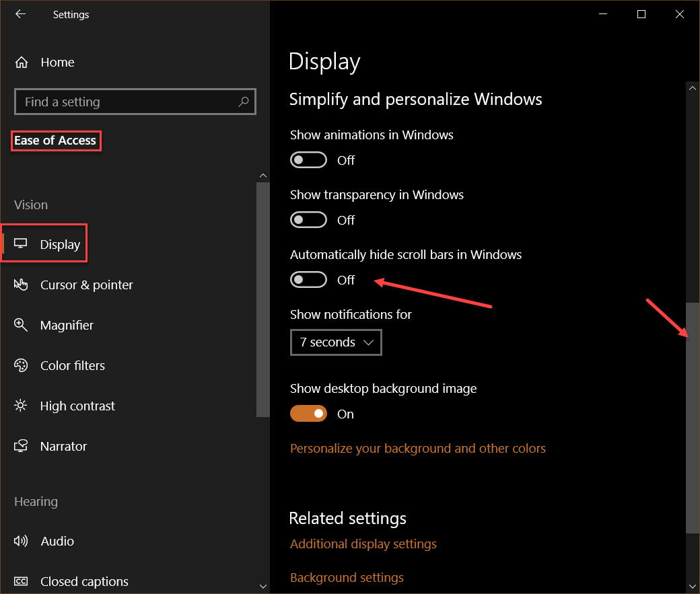Turn on Show transparency in Windows
Image resolution: width=700 pixels, height=594 pixels.
[308, 219]
